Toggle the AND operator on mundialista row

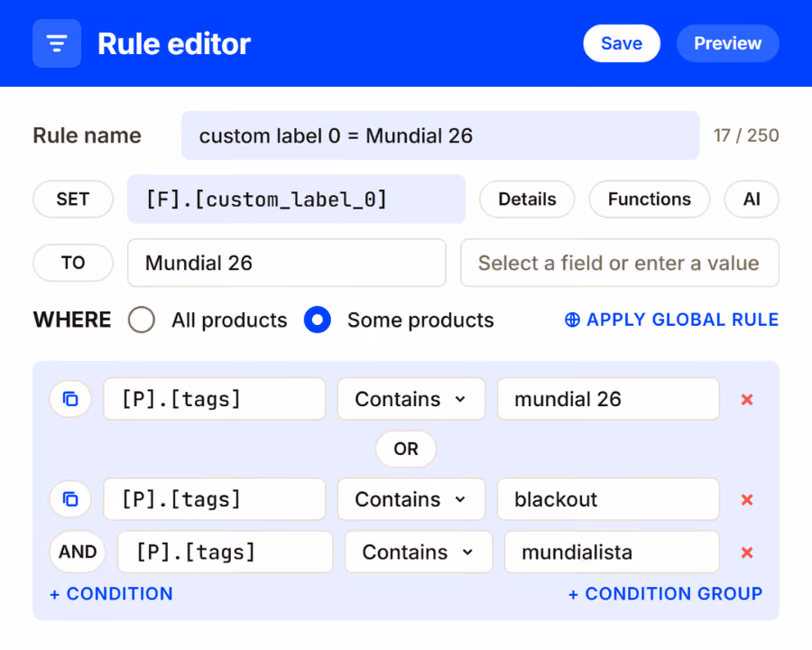[78, 552]
